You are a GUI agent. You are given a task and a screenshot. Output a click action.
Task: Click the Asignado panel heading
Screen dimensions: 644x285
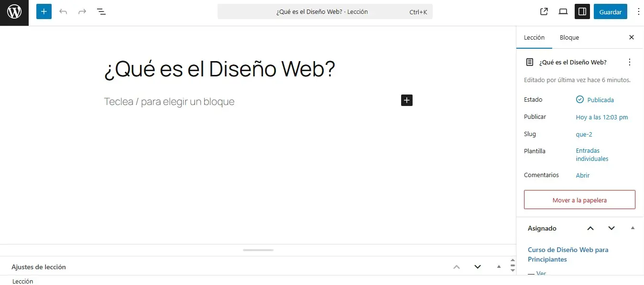click(542, 228)
